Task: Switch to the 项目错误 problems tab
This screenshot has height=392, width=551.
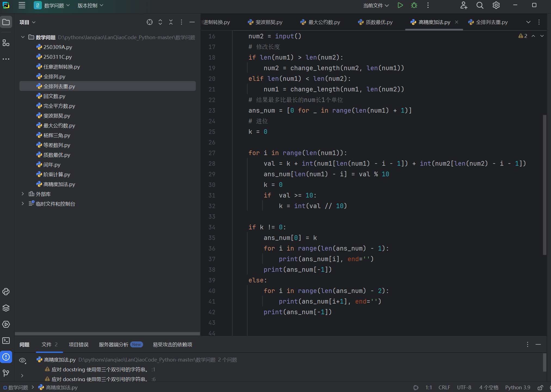Action: (x=79, y=344)
